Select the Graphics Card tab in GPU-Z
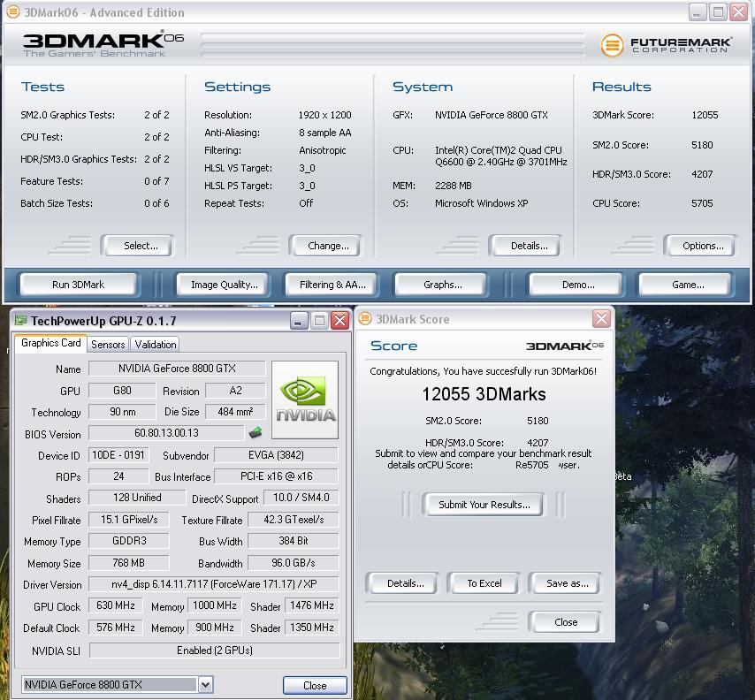This screenshot has width=755, height=700. pos(51,343)
